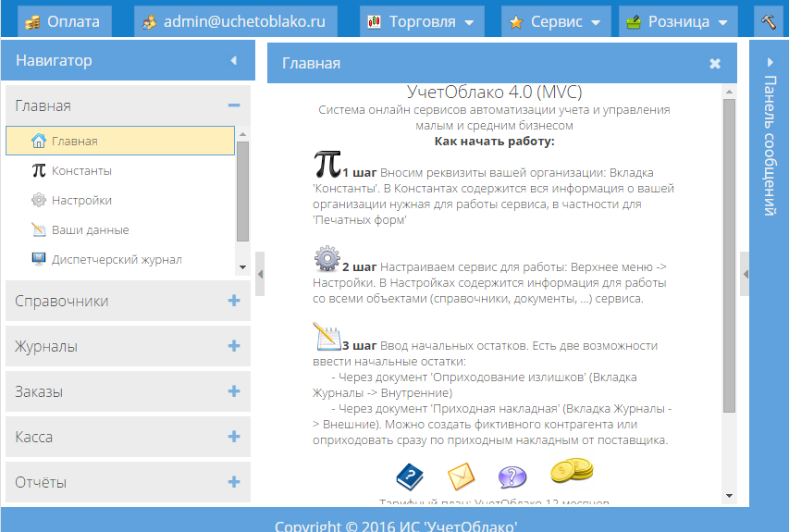Expand the Журналы section
Image resolution: width=789 pixels, height=532 pixels.
coord(233,346)
